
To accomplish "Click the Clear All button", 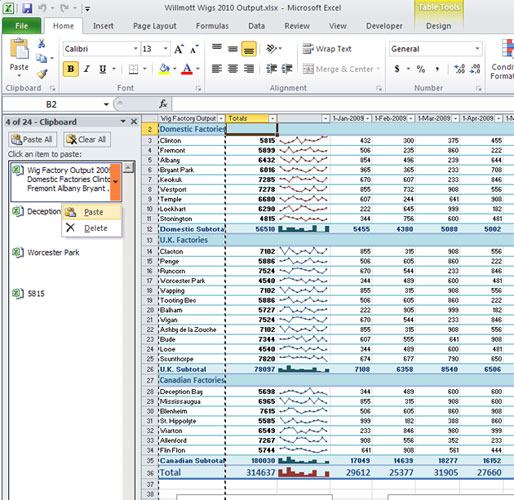I will pyautogui.click(x=87, y=139).
